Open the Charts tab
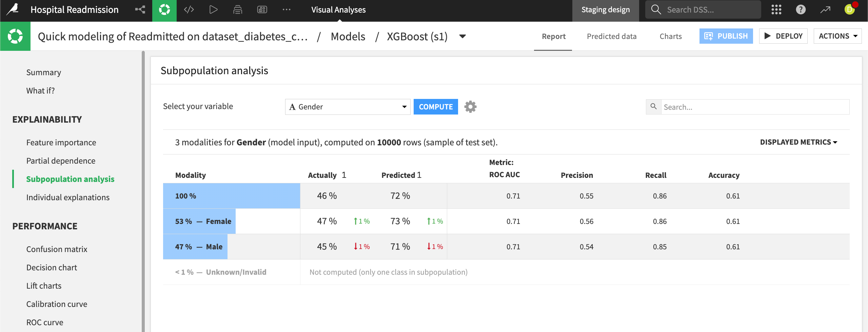This screenshot has width=868, height=332. pyautogui.click(x=670, y=36)
